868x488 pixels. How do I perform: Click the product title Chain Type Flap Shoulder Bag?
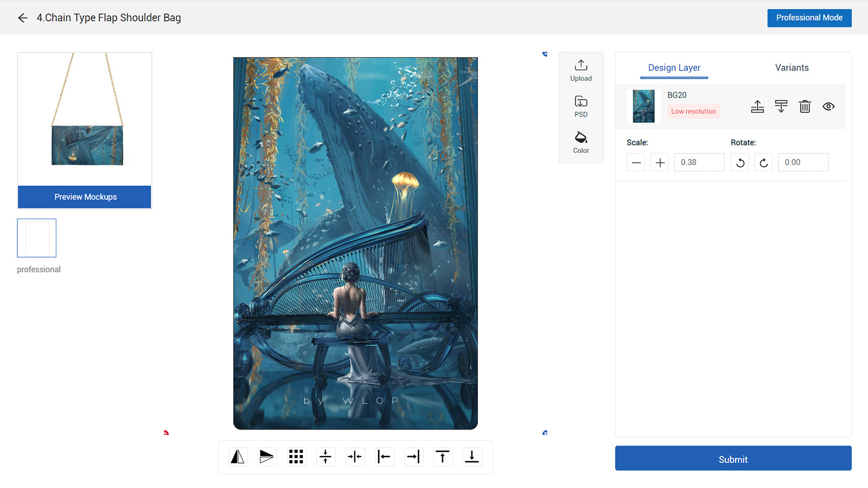click(108, 18)
